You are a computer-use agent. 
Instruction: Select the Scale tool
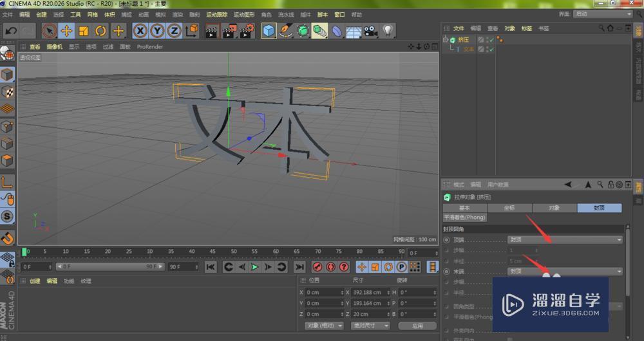(x=83, y=30)
